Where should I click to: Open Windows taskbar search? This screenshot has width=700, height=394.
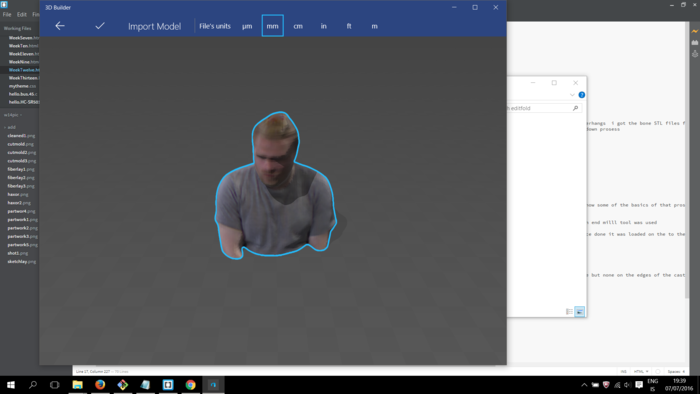click(33, 385)
